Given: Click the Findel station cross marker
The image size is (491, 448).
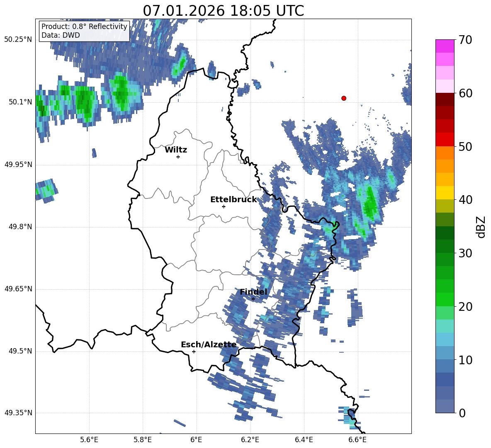Looking at the screenshot, I should (253, 299).
